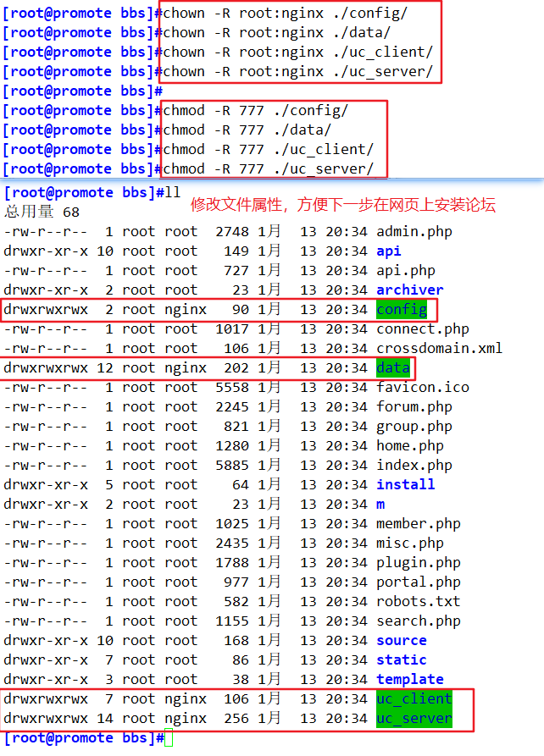This screenshot has height=756, width=544.
Task: Click the crossdomain.xml filename
Action: [x=439, y=349]
